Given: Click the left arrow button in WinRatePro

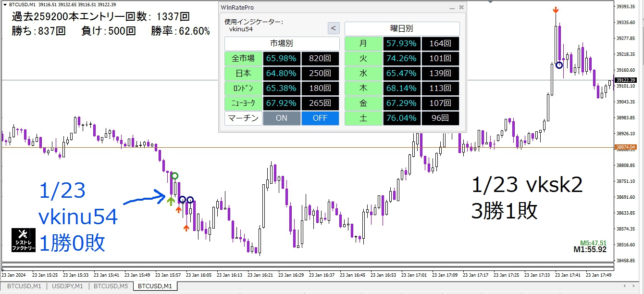Looking at the screenshot, I should (x=334, y=28).
